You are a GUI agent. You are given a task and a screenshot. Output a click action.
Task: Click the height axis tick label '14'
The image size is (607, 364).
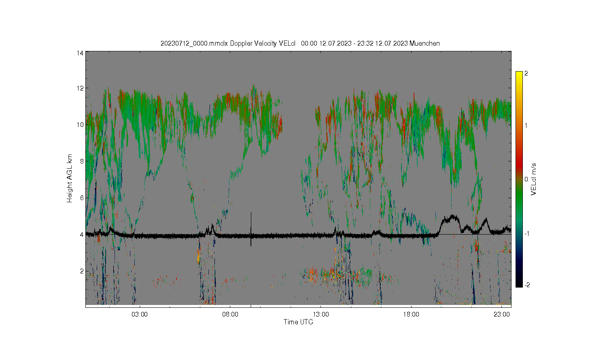(80, 53)
